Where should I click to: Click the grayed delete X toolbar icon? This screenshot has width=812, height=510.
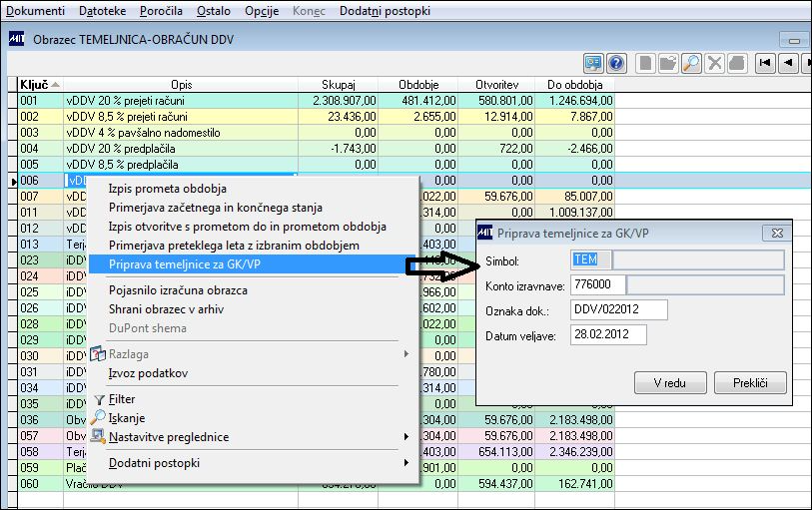[x=714, y=63]
